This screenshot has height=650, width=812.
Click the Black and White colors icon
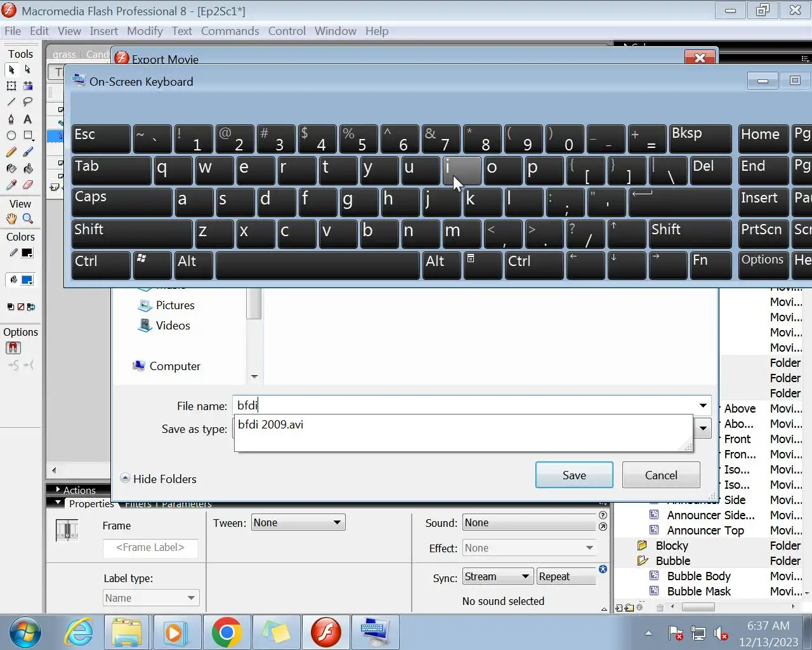[x=11, y=307]
